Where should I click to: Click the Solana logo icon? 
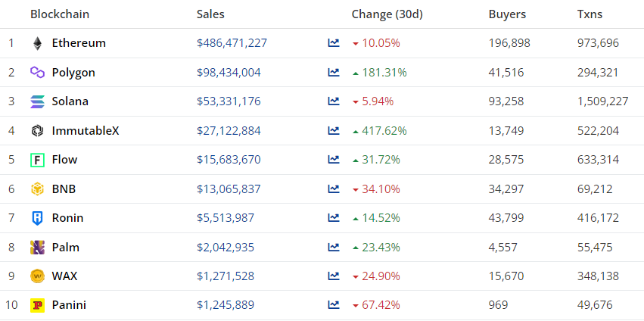[37, 101]
